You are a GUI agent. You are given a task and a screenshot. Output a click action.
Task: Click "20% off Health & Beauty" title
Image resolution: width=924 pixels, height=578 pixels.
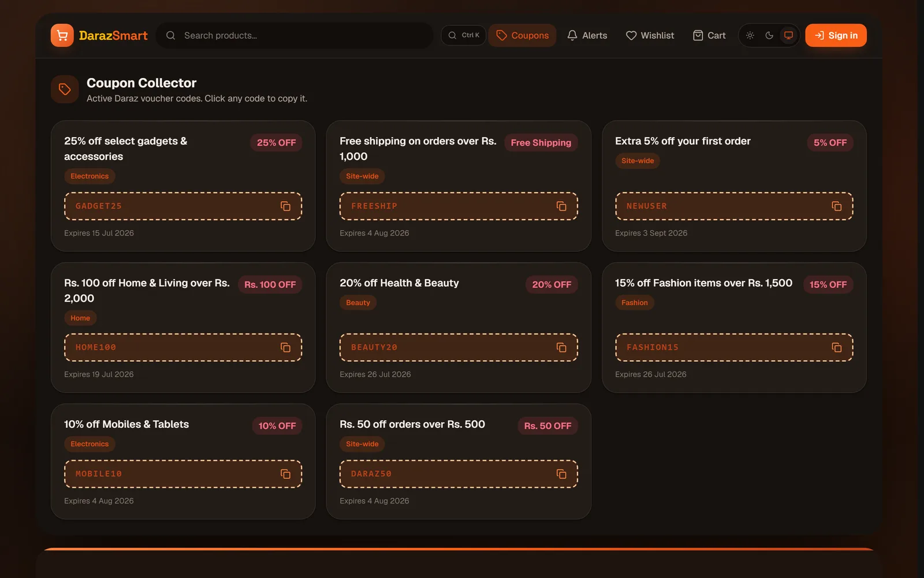(399, 283)
